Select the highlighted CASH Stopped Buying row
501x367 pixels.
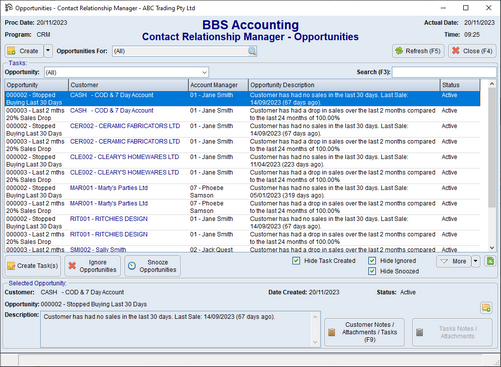point(242,99)
